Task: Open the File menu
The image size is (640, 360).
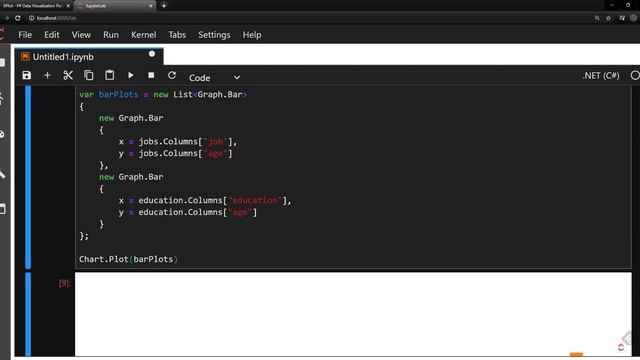Action: click(25, 35)
